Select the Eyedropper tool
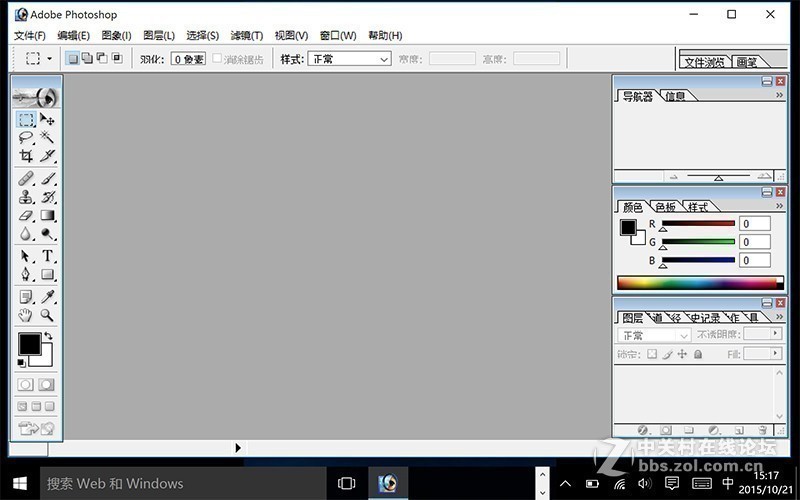Image resolution: width=800 pixels, height=500 pixels. pyautogui.click(x=47, y=296)
